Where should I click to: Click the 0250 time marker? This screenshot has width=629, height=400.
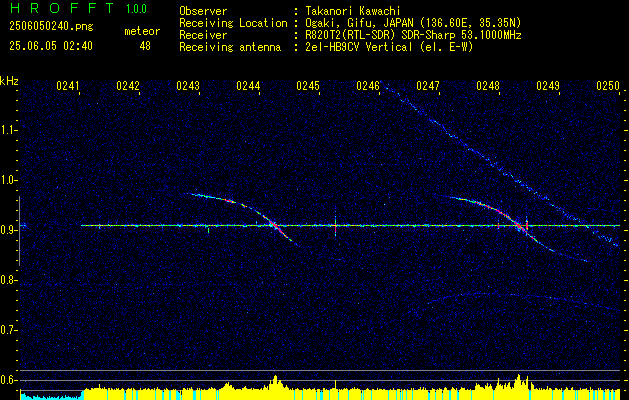[x=608, y=86]
